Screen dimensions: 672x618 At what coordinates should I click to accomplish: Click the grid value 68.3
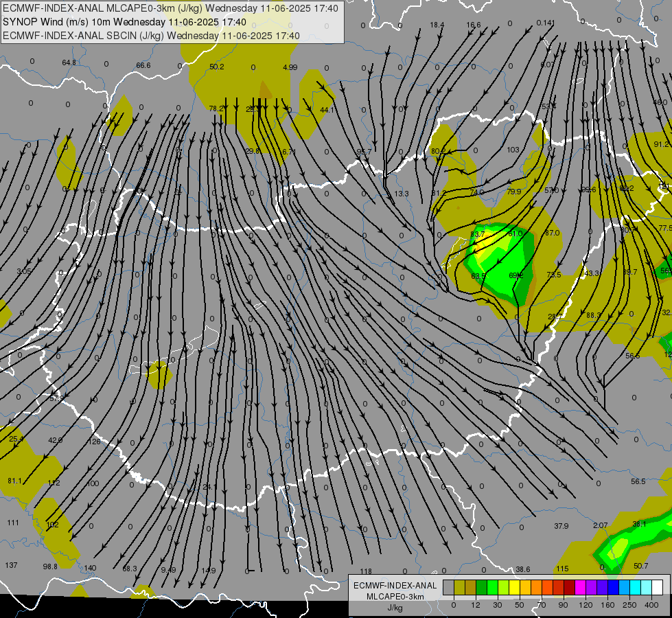click(130, 569)
